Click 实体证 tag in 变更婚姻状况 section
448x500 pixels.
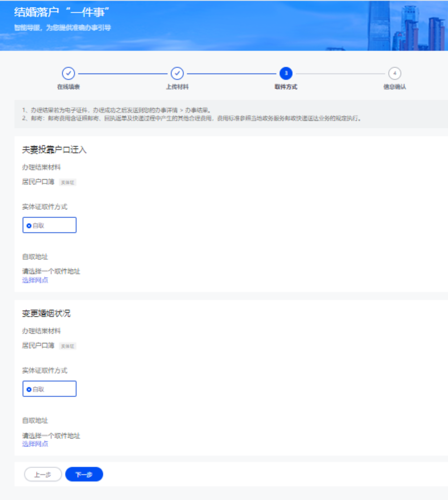[x=67, y=346]
